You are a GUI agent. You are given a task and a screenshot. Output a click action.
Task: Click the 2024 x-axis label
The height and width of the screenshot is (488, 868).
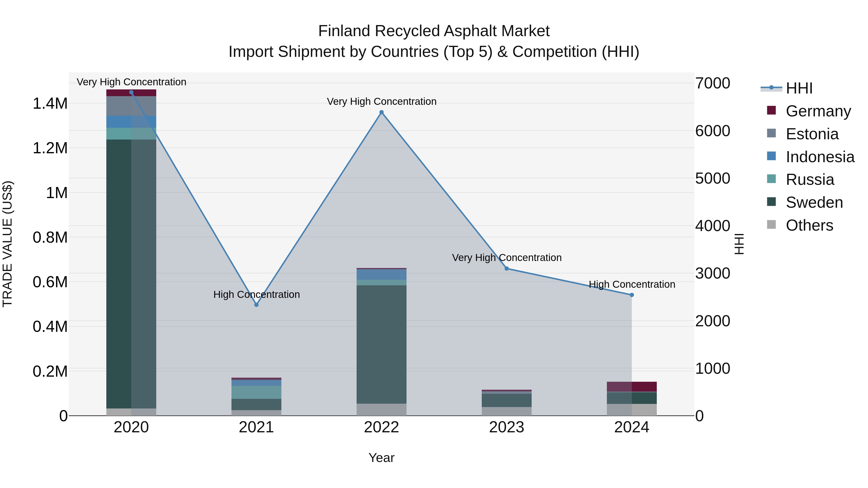pos(632,427)
